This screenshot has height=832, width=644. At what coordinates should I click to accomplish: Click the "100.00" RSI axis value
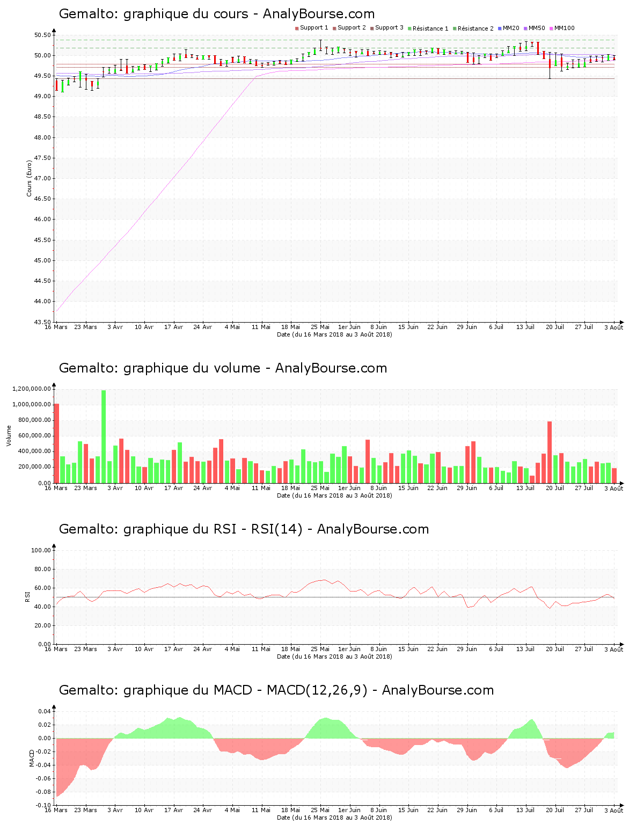tap(41, 550)
